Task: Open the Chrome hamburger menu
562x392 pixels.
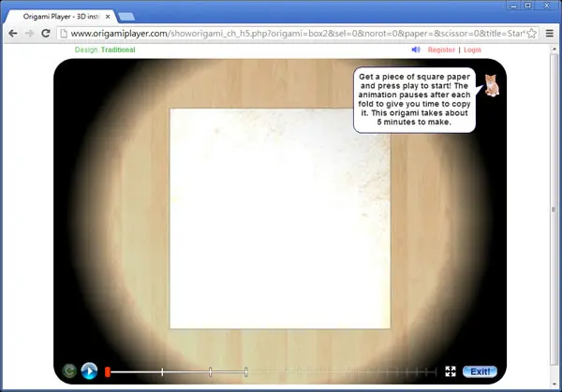Action: [550, 34]
